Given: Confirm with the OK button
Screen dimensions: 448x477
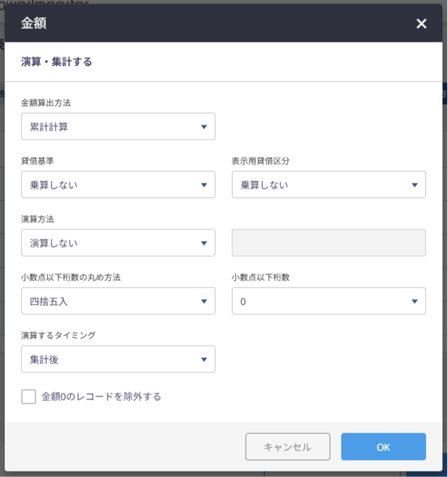Looking at the screenshot, I should click(x=383, y=447).
